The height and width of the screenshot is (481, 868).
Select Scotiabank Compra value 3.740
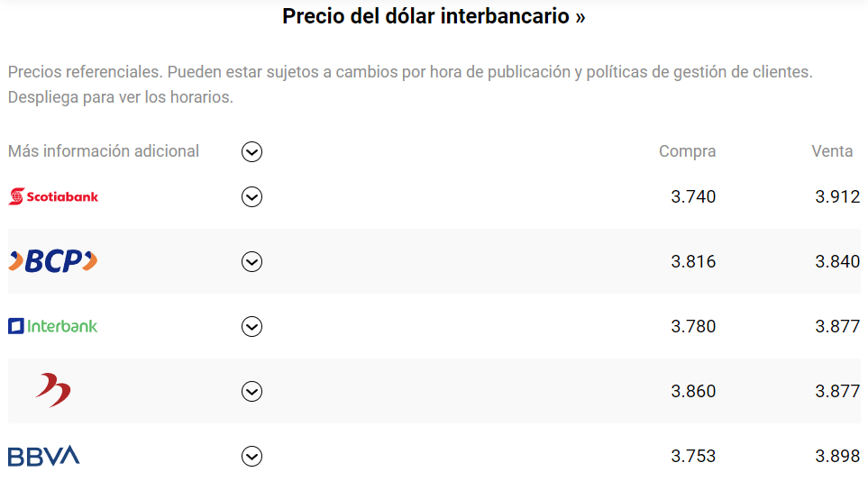(693, 196)
